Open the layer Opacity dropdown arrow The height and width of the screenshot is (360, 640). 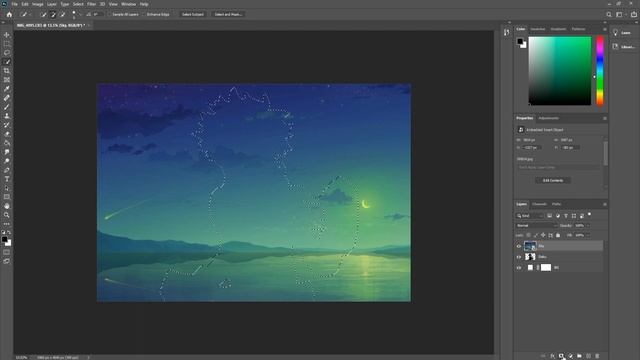[x=588, y=225]
